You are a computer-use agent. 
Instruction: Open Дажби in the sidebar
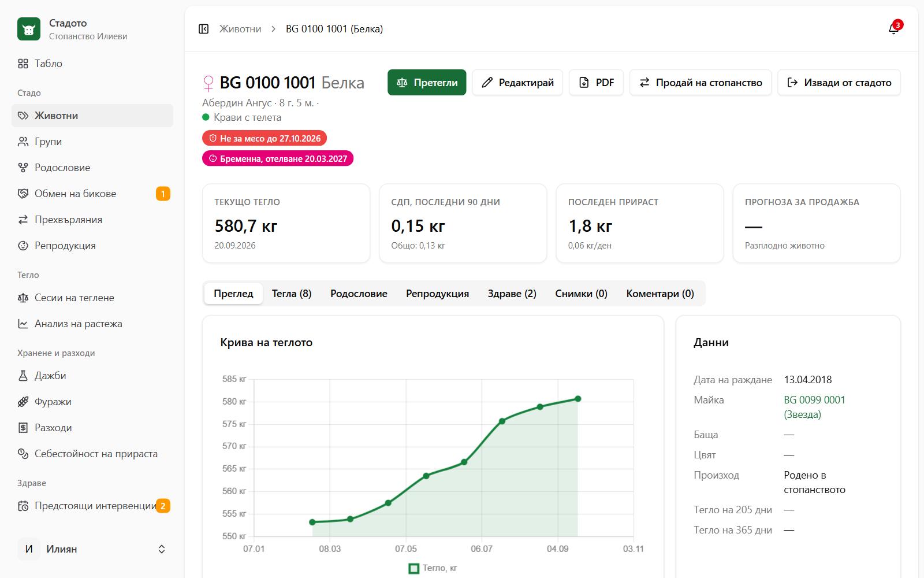(x=92, y=376)
